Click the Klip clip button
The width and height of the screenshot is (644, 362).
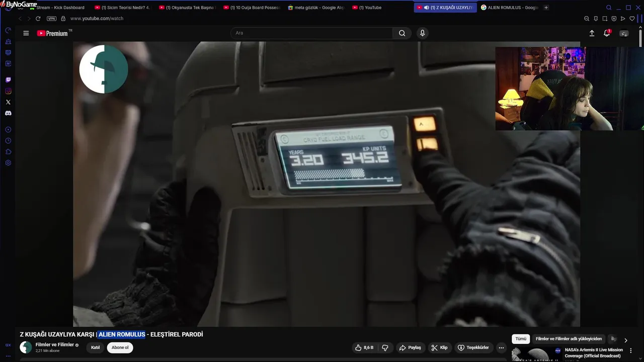click(439, 347)
